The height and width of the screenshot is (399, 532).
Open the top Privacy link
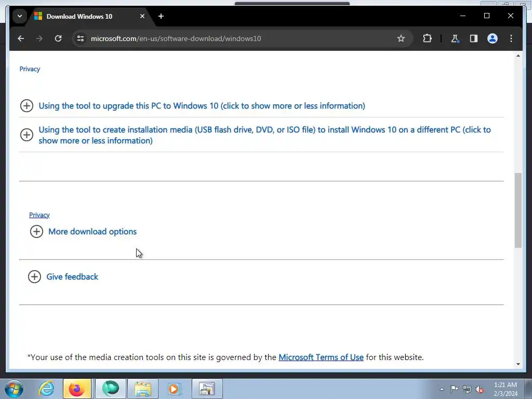(x=30, y=69)
